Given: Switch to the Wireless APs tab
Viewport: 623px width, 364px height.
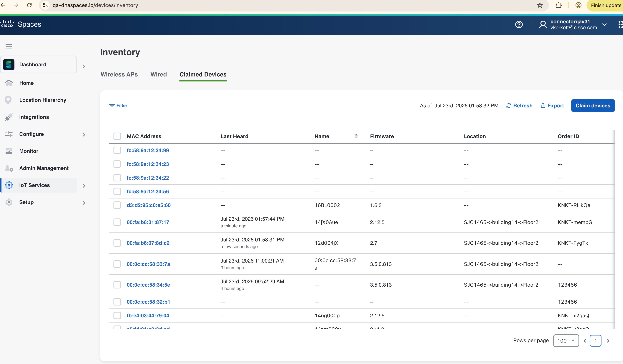Looking at the screenshot, I should (119, 74).
